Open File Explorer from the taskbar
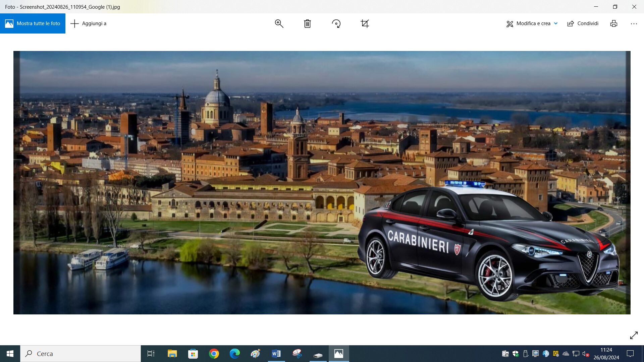 172,354
